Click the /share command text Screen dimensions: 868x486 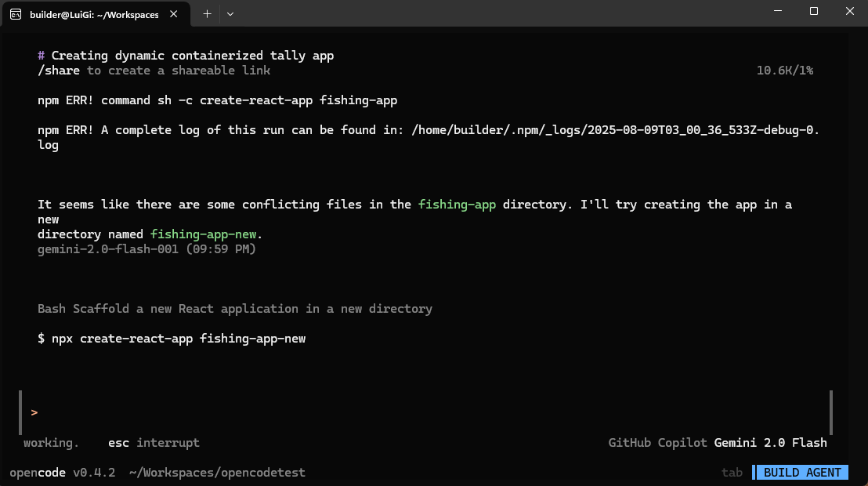(59, 71)
